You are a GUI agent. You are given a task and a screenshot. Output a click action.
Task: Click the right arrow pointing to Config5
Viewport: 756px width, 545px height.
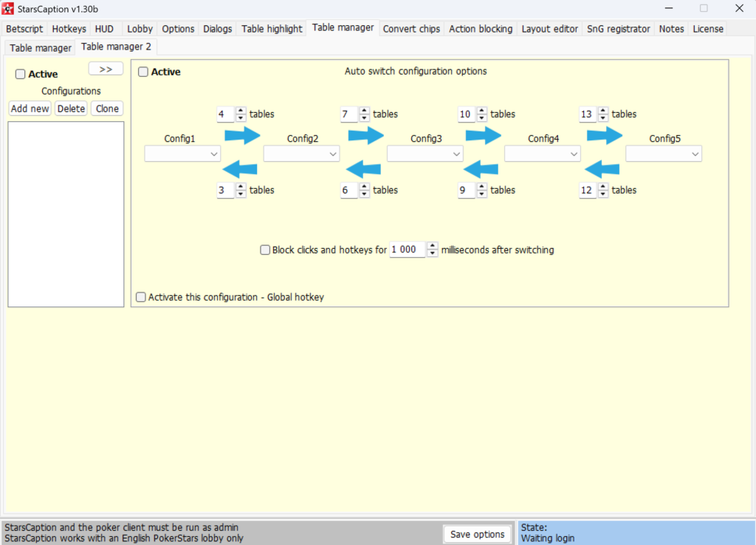tap(605, 136)
